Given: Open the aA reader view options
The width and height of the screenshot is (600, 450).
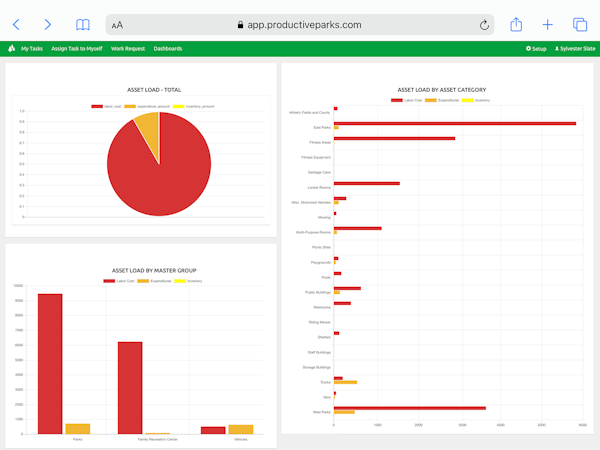Looking at the screenshot, I should pyautogui.click(x=118, y=25).
